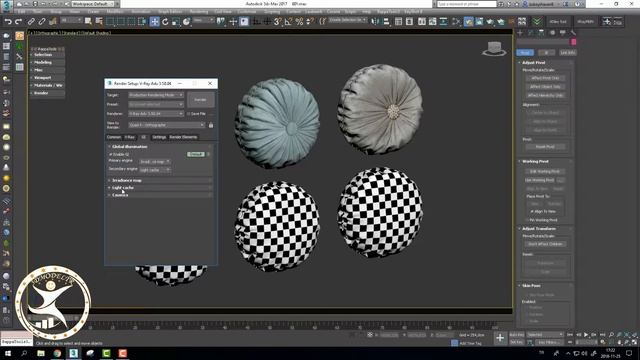This screenshot has height=360, width=640.
Task: Click the Affect Pivot Only button
Action: point(545,78)
